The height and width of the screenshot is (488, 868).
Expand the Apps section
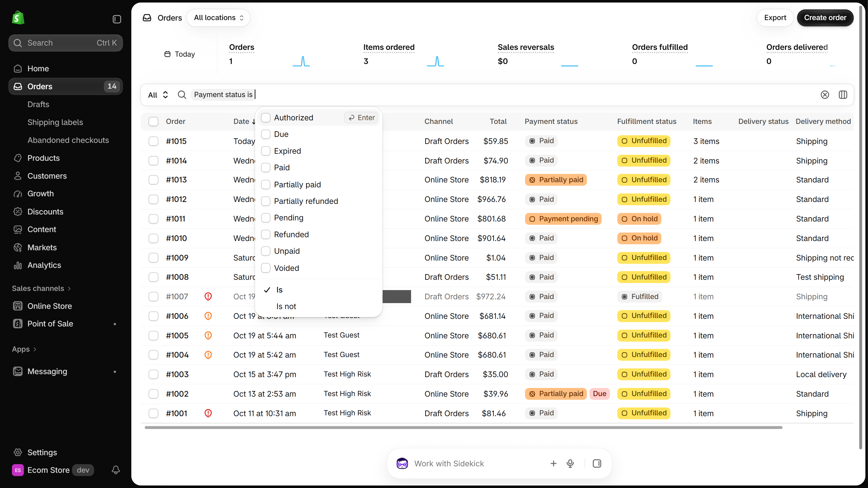(x=24, y=349)
